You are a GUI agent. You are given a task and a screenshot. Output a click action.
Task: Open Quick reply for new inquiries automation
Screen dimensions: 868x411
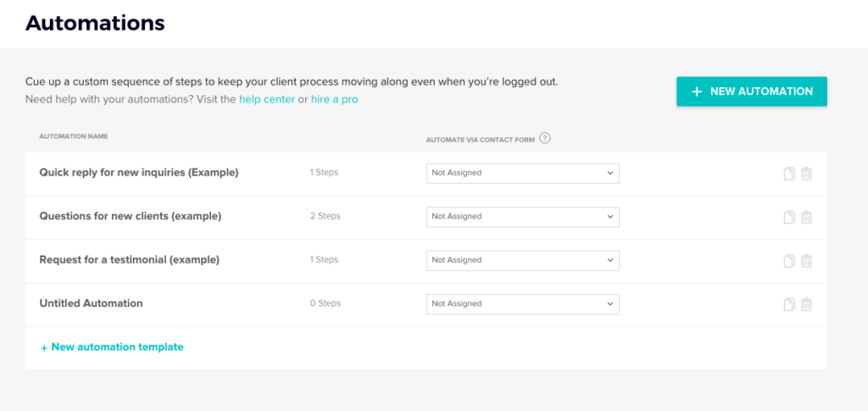pos(139,173)
